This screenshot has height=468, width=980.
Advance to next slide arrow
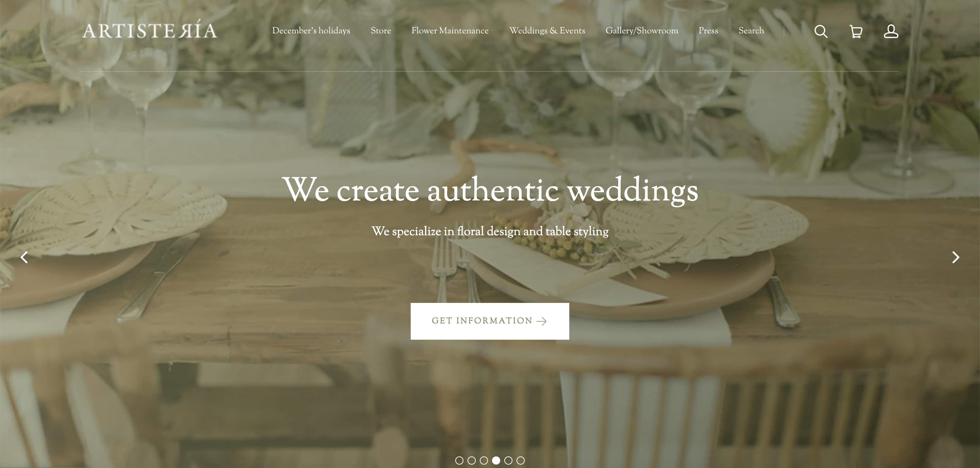(x=955, y=257)
